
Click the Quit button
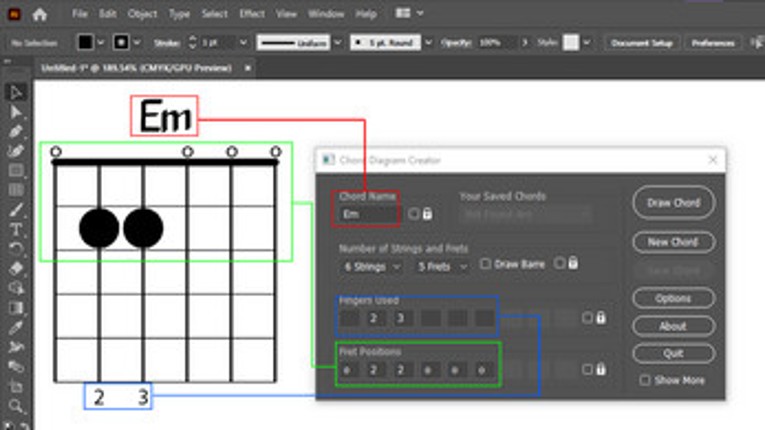[x=674, y=353]
